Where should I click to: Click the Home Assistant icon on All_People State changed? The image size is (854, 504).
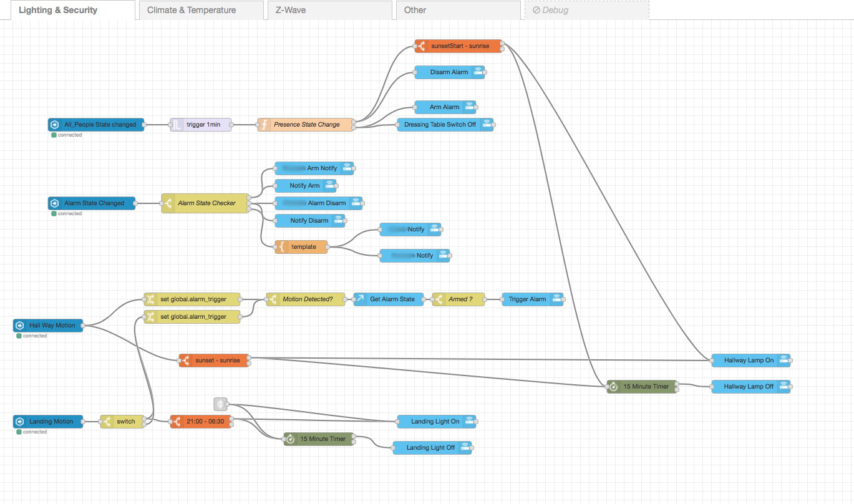(55, 125)
